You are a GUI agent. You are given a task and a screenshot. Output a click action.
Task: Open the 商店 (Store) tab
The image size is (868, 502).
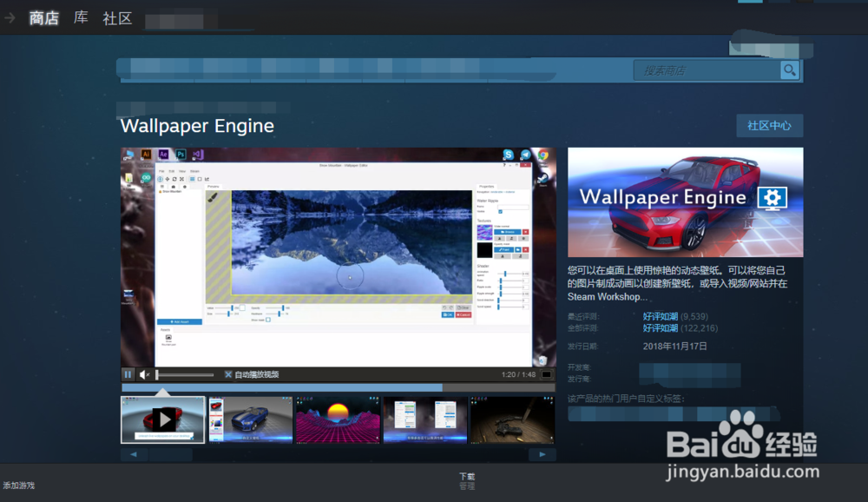(x=44, y=18)
